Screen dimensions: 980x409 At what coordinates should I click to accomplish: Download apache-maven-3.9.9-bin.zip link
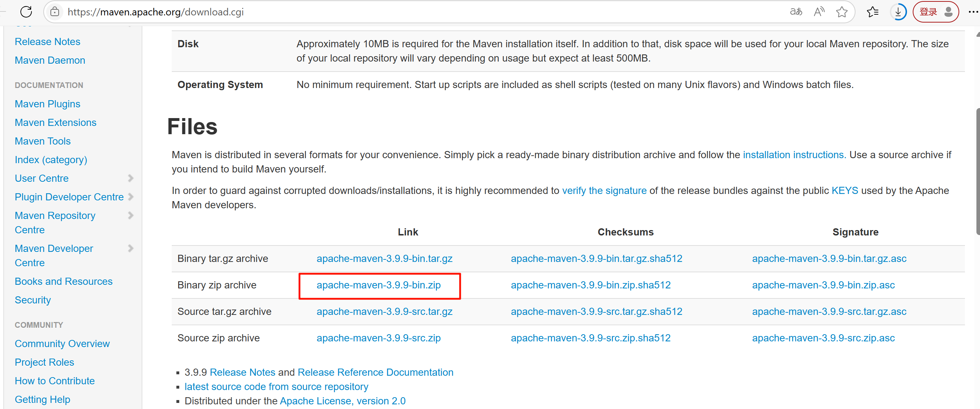pos(378,285)
